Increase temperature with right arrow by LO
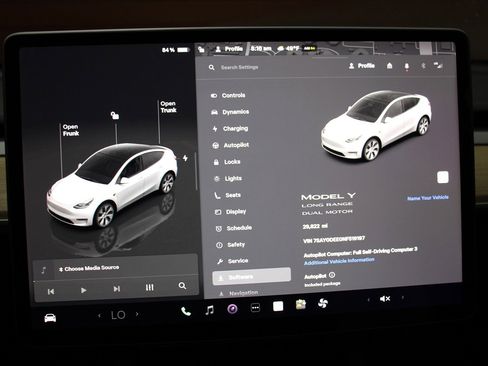Image resolution: width=488 pixels, height=366 pixels. (137, 314)
